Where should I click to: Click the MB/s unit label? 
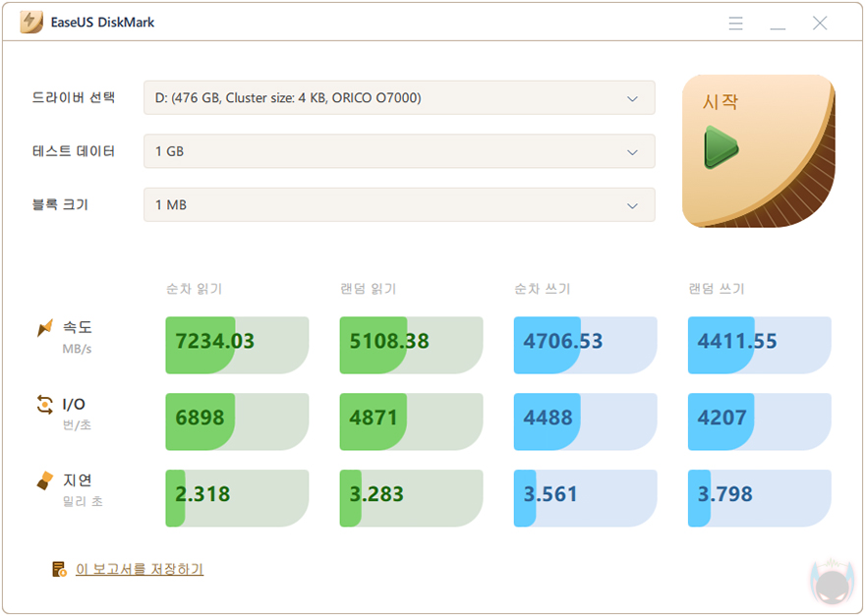(x=78, y=349)
